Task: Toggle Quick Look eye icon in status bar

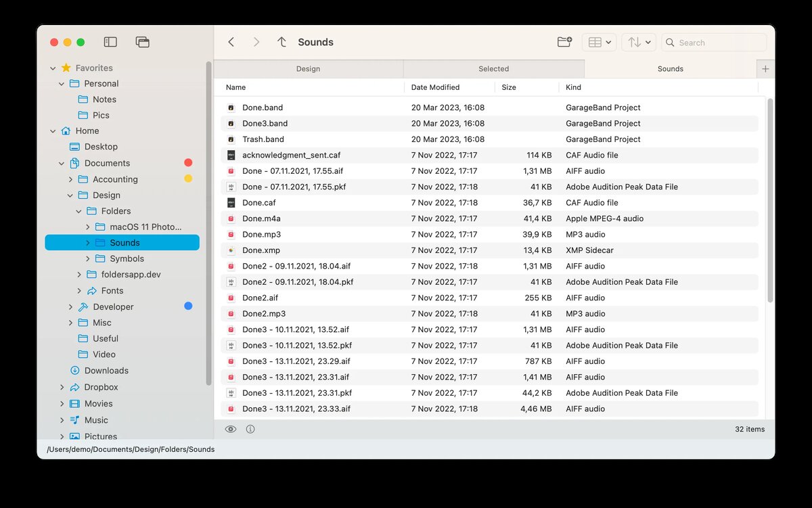Action: click(x=231, y=429)
